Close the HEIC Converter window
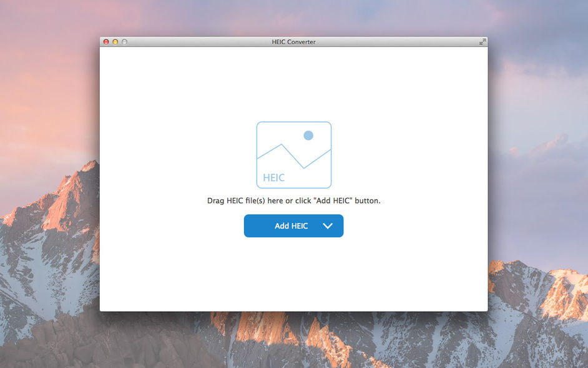588x368 pixels. tap(106, 42)
